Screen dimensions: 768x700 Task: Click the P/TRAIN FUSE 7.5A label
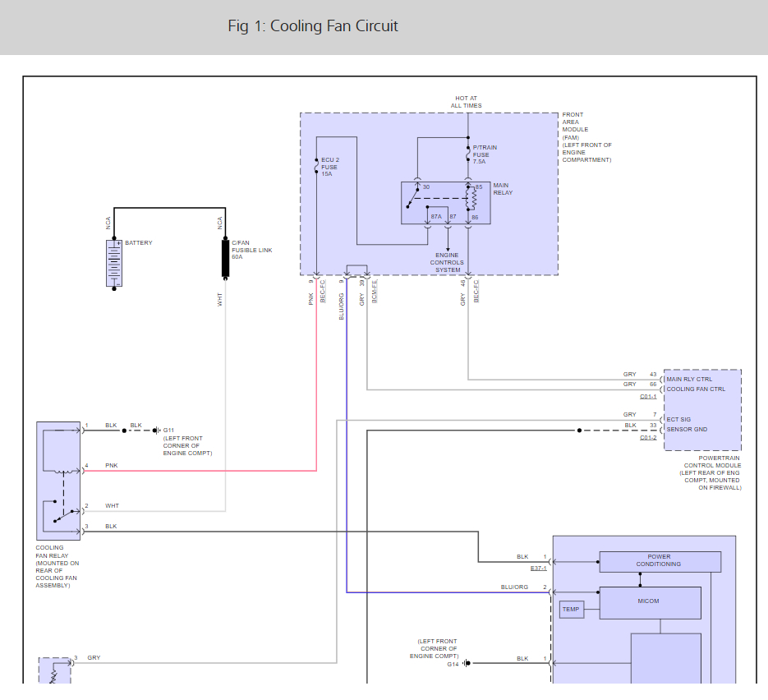click(x=485, y=154)
